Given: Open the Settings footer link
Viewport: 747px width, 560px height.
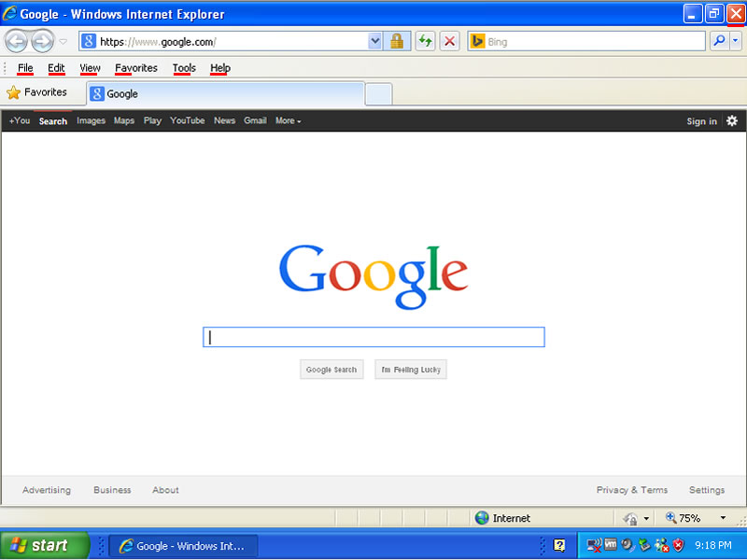Looking at the screenshot, I should tap(707, 490).
